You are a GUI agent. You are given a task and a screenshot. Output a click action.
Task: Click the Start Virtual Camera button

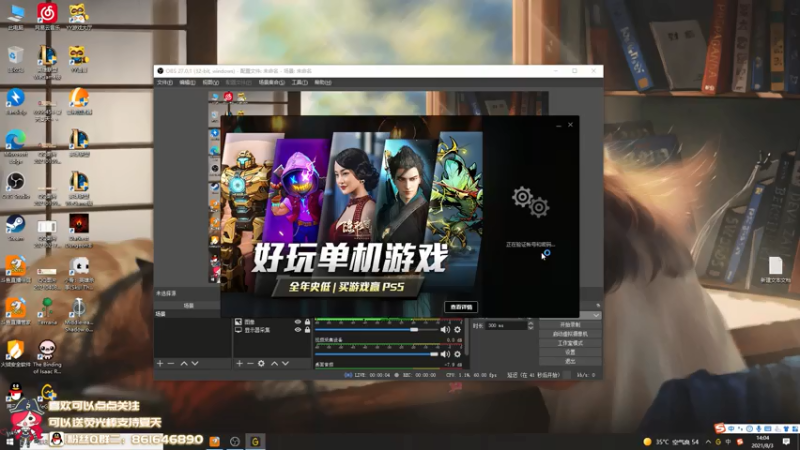click(x=570, y=334)
